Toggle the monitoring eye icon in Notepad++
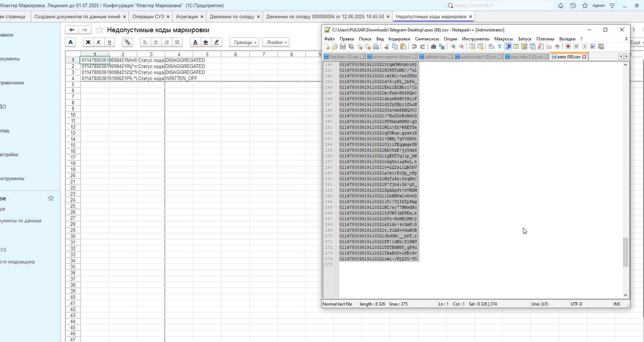644x342 pixels. [x=557, y=46]
